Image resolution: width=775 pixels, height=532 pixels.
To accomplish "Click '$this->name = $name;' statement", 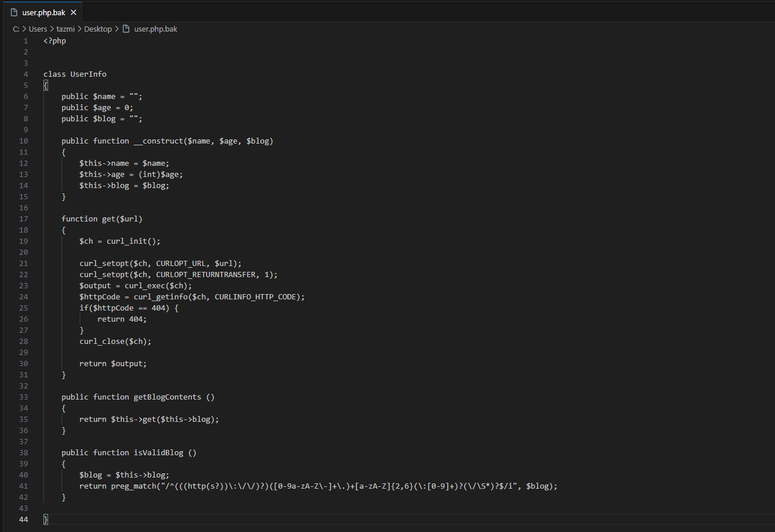I will click(x=124, y=163).
